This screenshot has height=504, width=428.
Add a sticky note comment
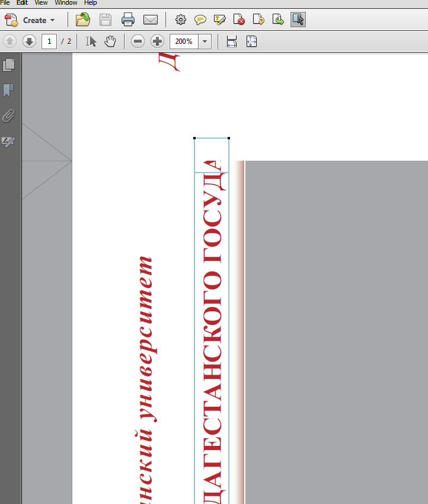(x=200, y=20)
